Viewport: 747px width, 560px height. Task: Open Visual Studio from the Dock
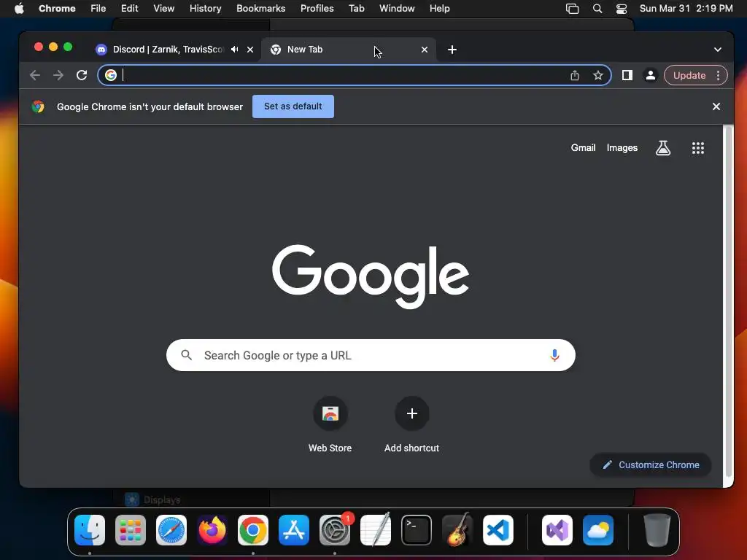coord(557,530)
